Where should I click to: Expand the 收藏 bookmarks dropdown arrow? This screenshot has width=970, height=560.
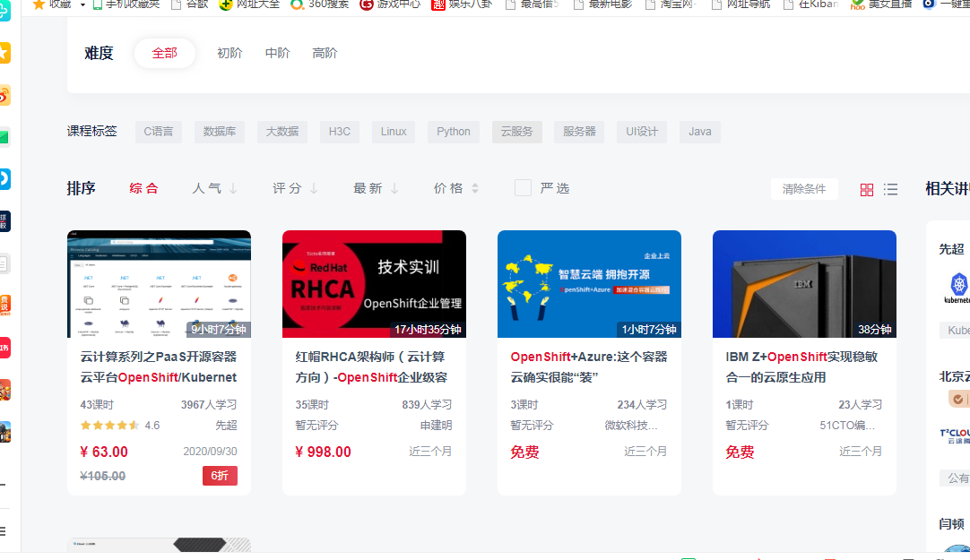pyautogui.click(x=82, y=5)
